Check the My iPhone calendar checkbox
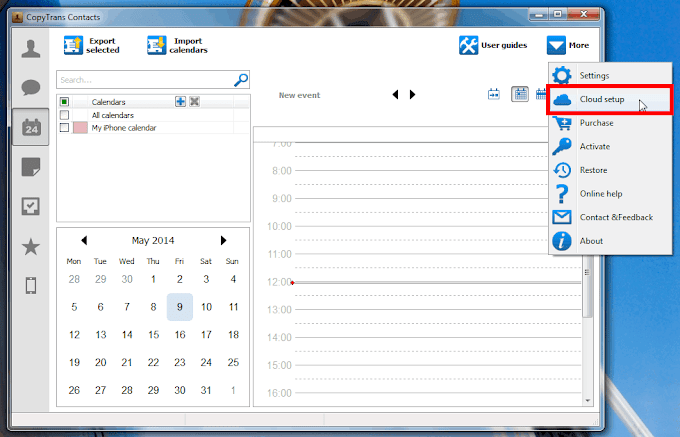The image size is (680, 437). coord(64,127)
